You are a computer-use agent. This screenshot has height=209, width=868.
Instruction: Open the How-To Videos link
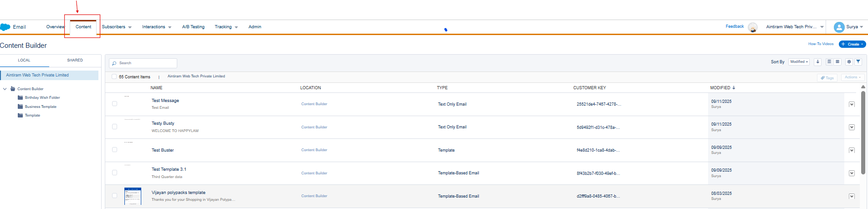click(821, 44)
